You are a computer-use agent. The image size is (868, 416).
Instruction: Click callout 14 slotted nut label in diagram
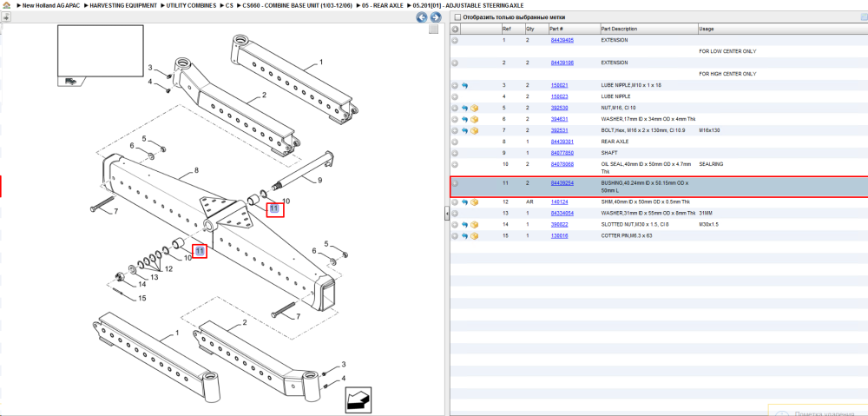point(141,284)
